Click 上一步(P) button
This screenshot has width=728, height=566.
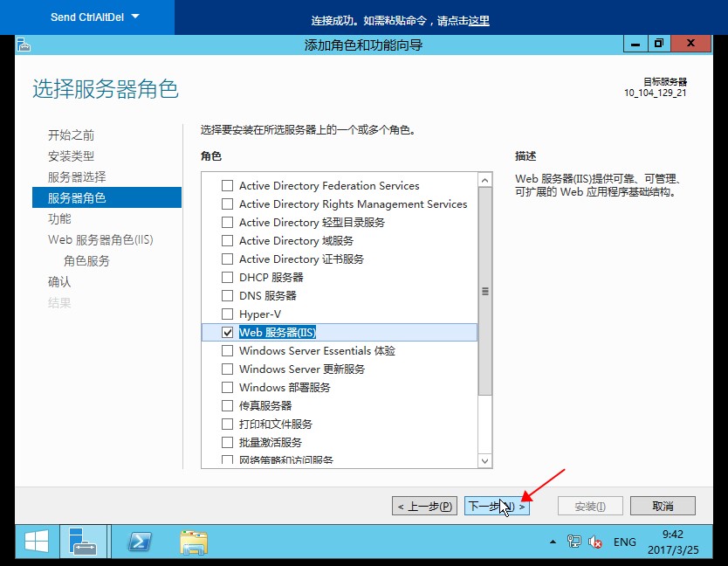425,506
